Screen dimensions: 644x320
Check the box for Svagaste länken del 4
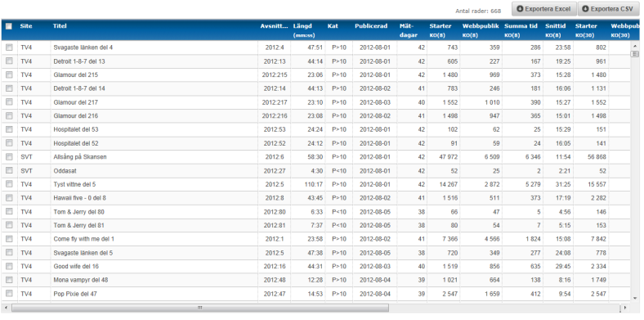coord(9,47)
